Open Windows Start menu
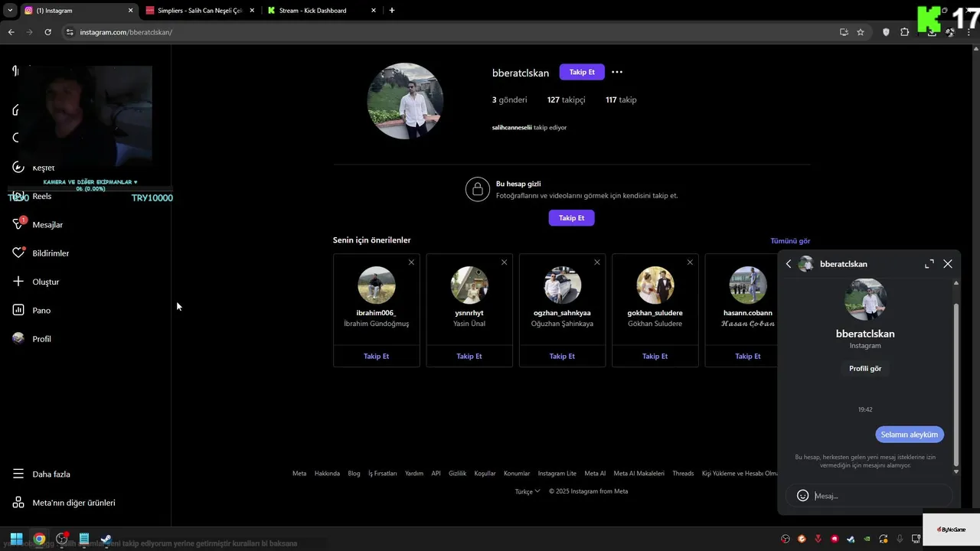The height and width of the screenshot is (551, 980). point(16,539)
